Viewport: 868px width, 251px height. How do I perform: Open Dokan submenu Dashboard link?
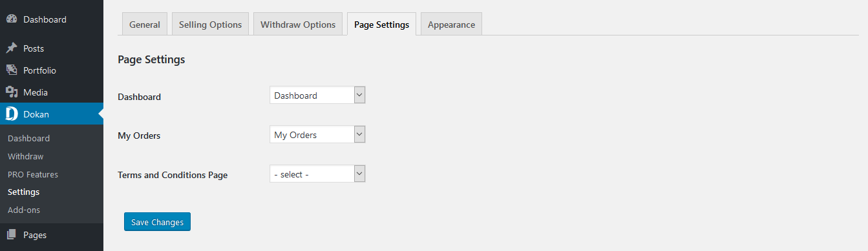(28, 138)
